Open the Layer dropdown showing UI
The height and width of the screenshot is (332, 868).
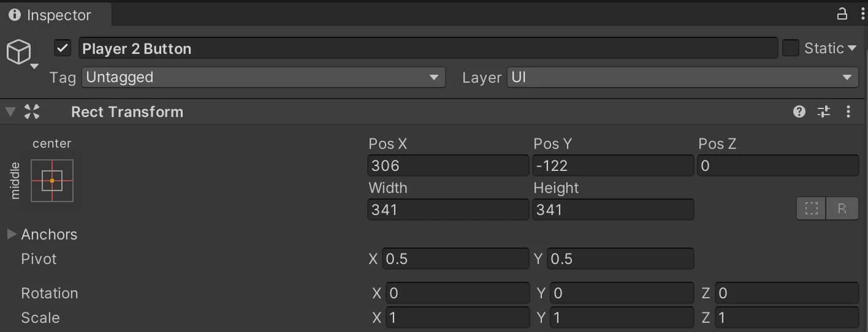click(x=682, y=77)
